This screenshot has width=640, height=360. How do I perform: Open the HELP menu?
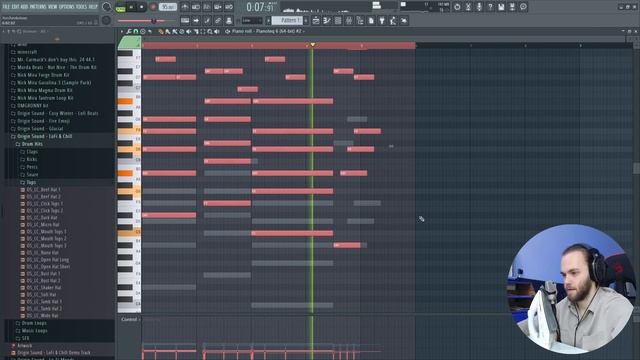tap(93, 7)
